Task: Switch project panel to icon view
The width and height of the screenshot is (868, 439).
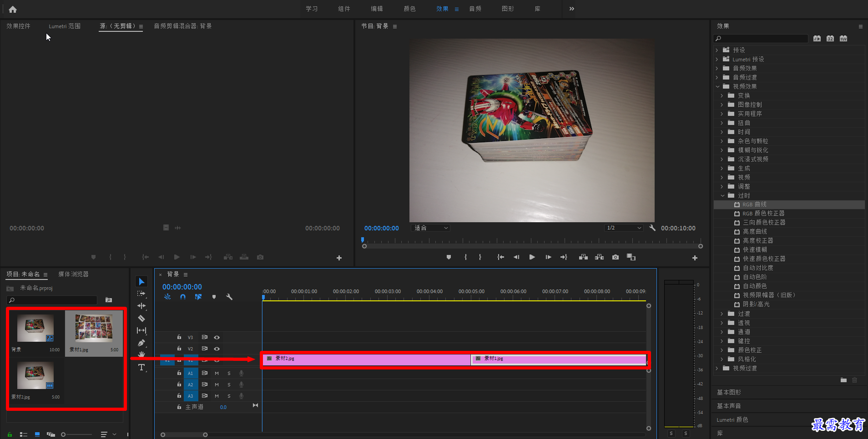Action: pyautogui.click(x=37, y=434)
